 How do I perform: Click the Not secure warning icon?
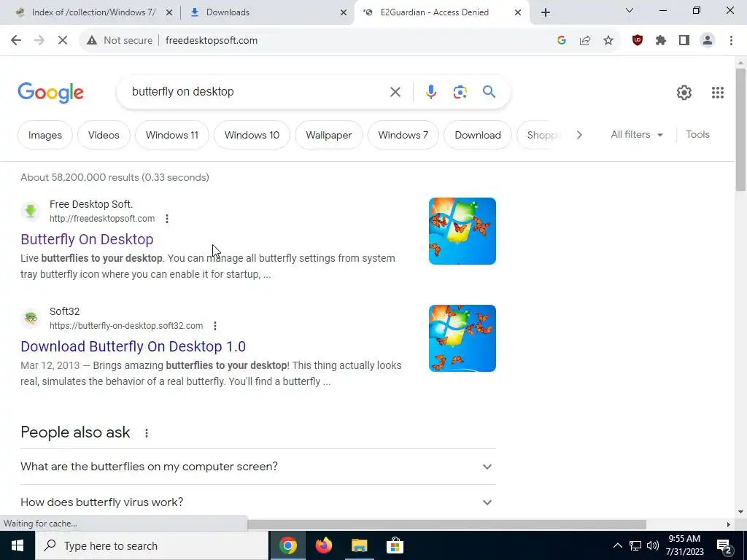click(91, 41)
